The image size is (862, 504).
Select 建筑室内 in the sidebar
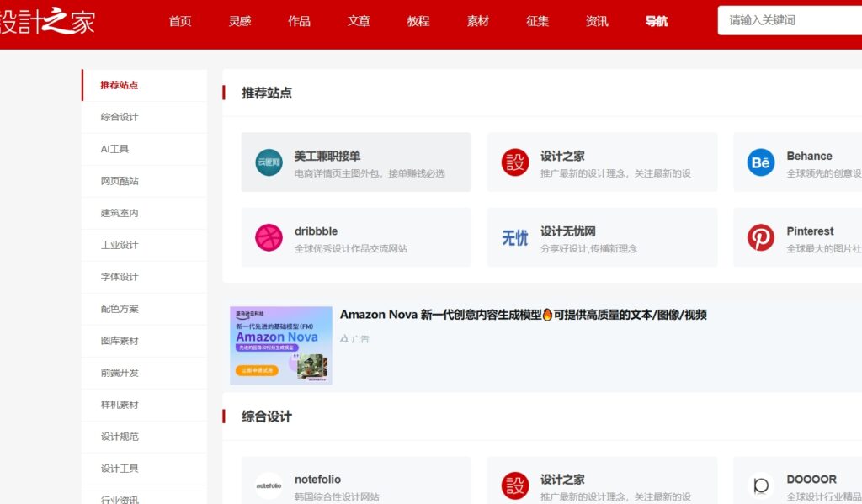(x=145, y=213)
